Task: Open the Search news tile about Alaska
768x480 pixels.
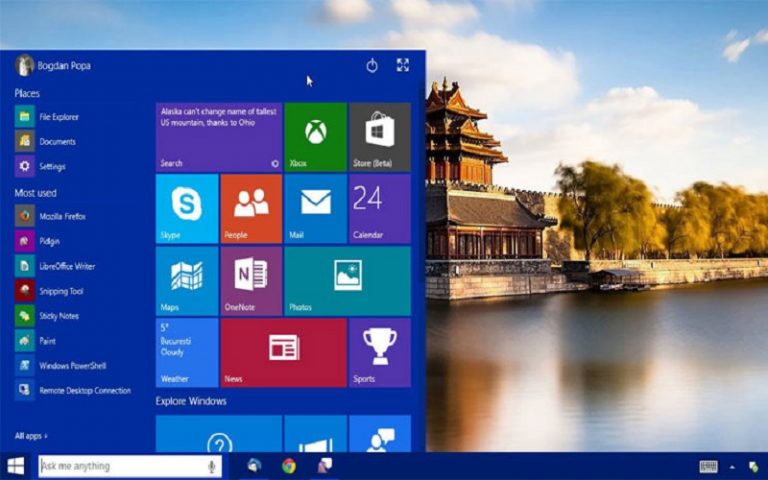Action: [219, 137]
